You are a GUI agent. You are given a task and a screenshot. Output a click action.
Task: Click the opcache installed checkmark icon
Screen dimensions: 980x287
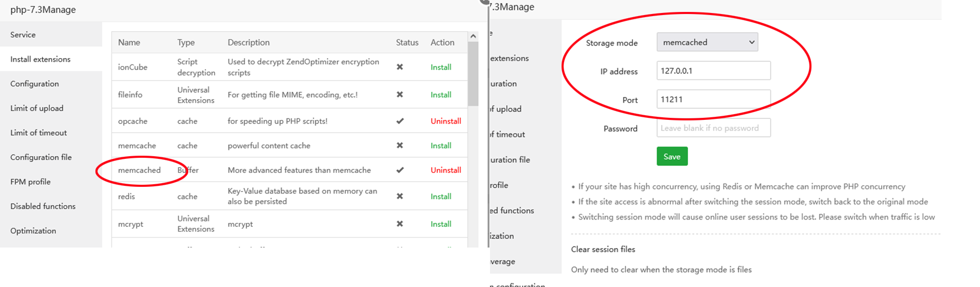[400, 121]
